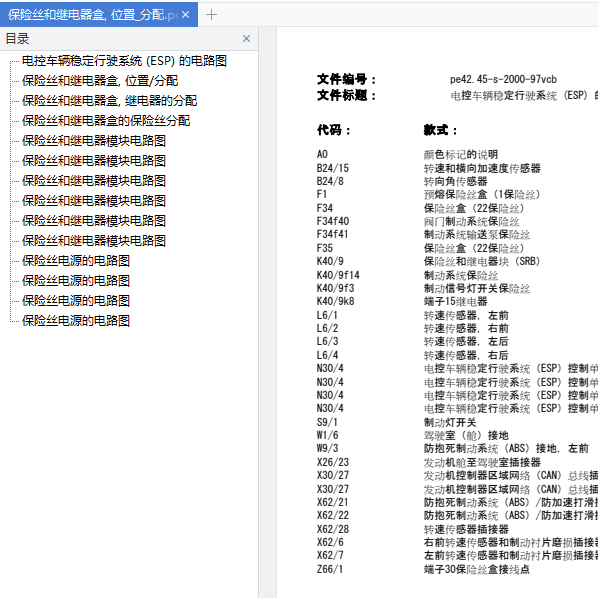Click code F1 in the list

click(x=322, y=194)
